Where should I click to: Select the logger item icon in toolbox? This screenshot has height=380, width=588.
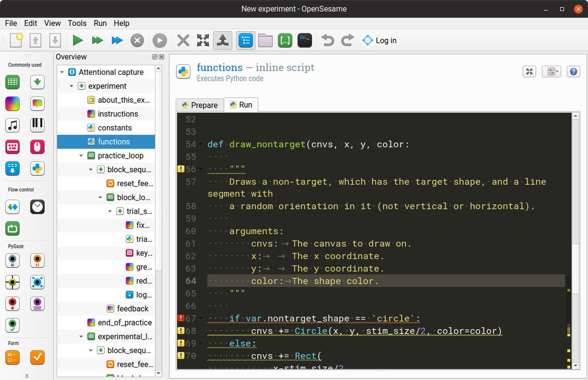(12, 168)
